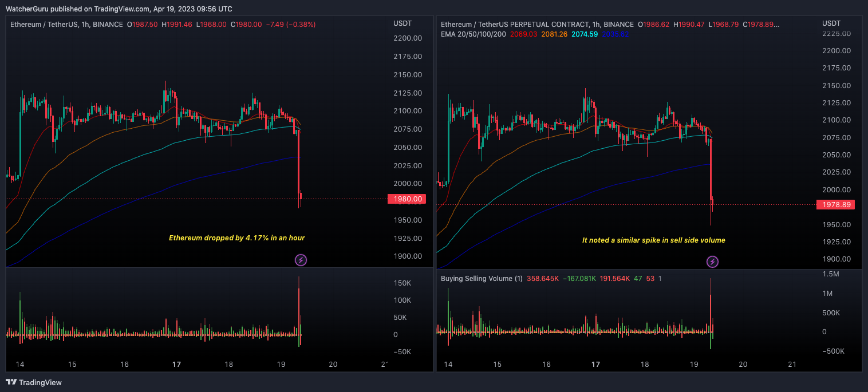Viewport: 868px width, 392px height.
Task: Click the red 1980.00 current price label
Action: [407, 199]
